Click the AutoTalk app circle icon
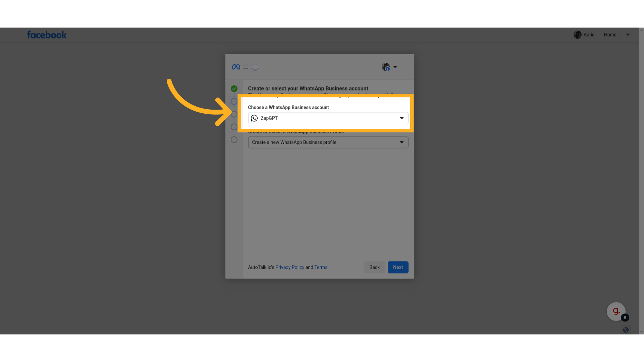The width and height of the screenshot is (644, 362). 255,67
